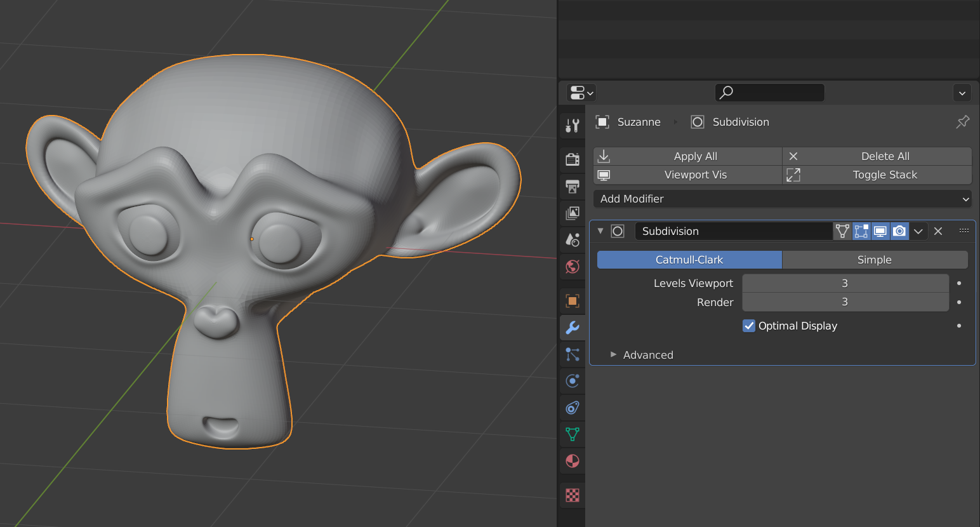Click the Toggle Stack button
Screen dimensions: 980x527
pos(877,175)
